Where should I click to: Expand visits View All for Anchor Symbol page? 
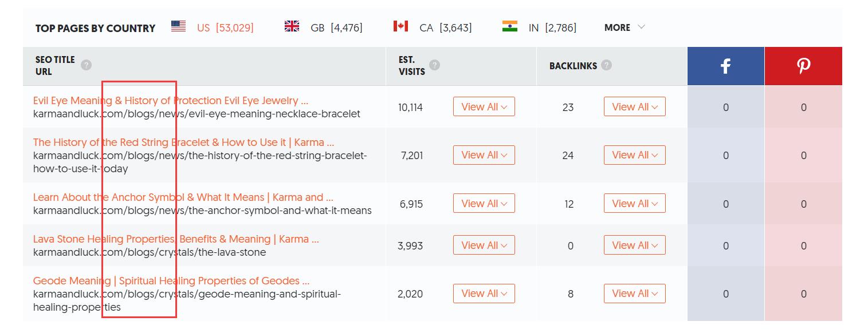click(x=484, y=204)
